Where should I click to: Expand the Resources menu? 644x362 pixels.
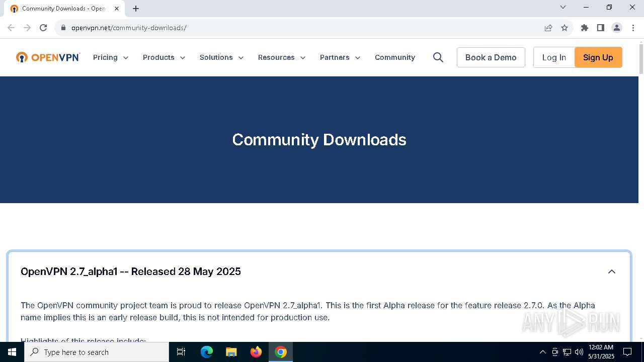tap(282, 57)
